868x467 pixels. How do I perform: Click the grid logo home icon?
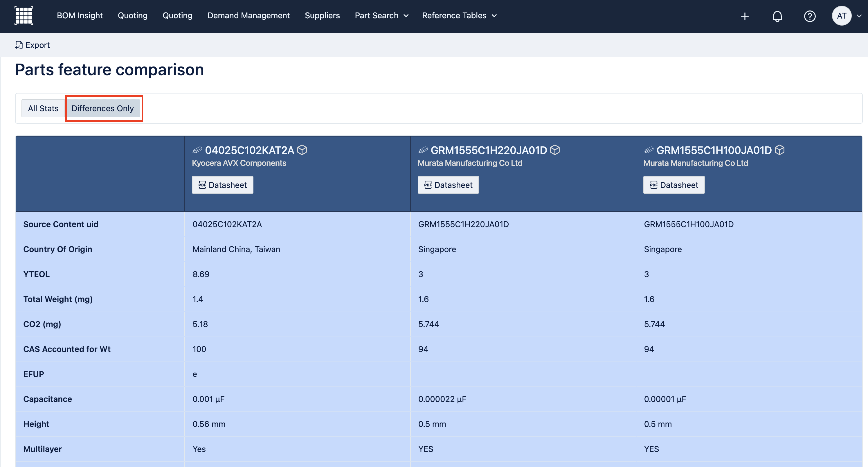tap(24, 15)
